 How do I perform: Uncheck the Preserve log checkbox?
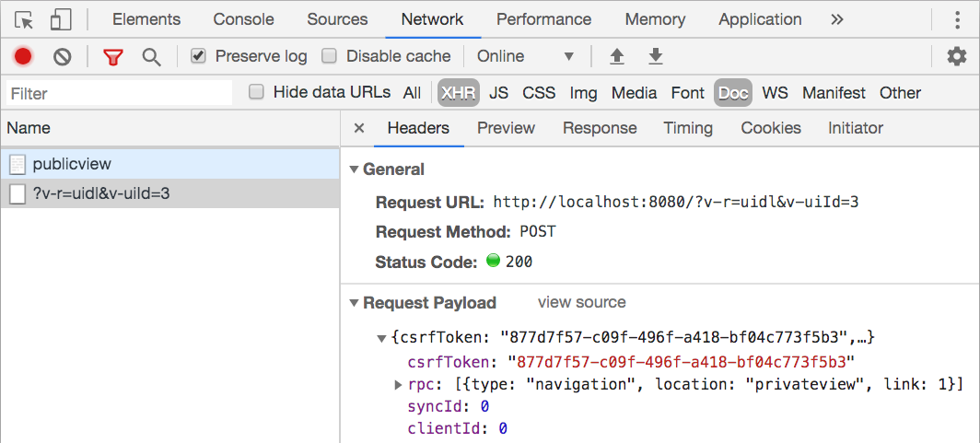click(x=198, y=56)
